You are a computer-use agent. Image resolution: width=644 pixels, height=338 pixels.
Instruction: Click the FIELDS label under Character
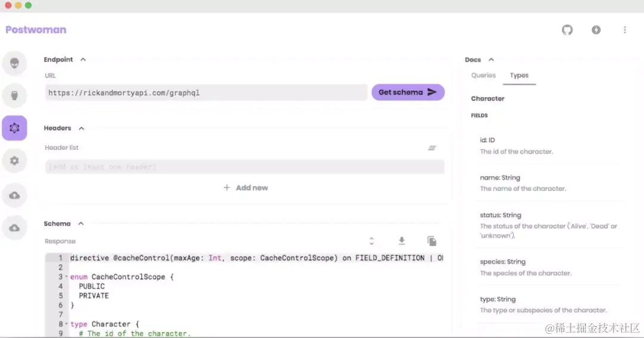(479, 115)
